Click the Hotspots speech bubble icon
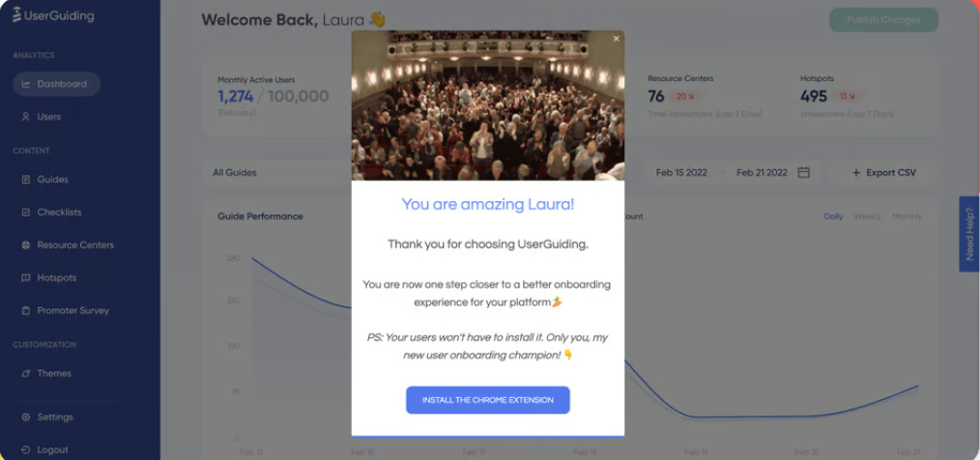The width and height of the screenshot is (980, 460). pos(26,278)
